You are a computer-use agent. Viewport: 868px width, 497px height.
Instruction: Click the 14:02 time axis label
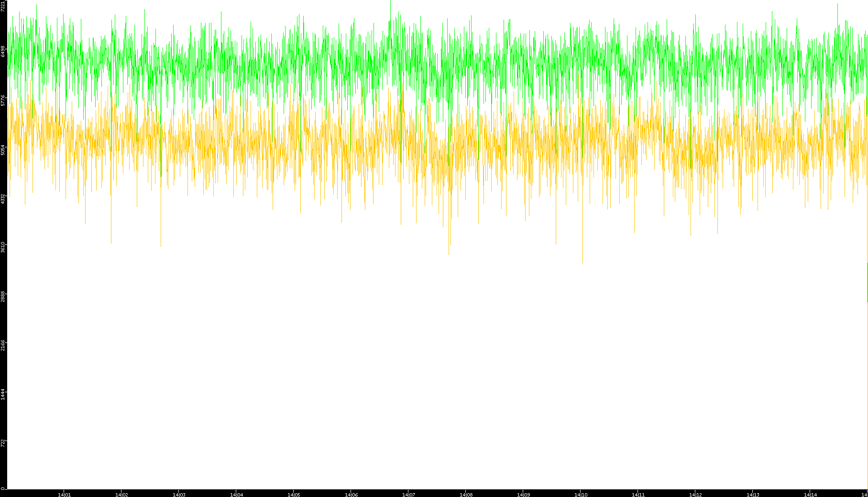pyautogui.click(x=121, y=495)
